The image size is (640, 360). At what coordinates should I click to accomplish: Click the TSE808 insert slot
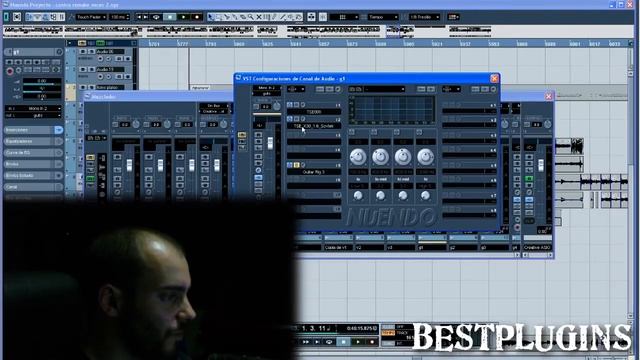point(313,112)
